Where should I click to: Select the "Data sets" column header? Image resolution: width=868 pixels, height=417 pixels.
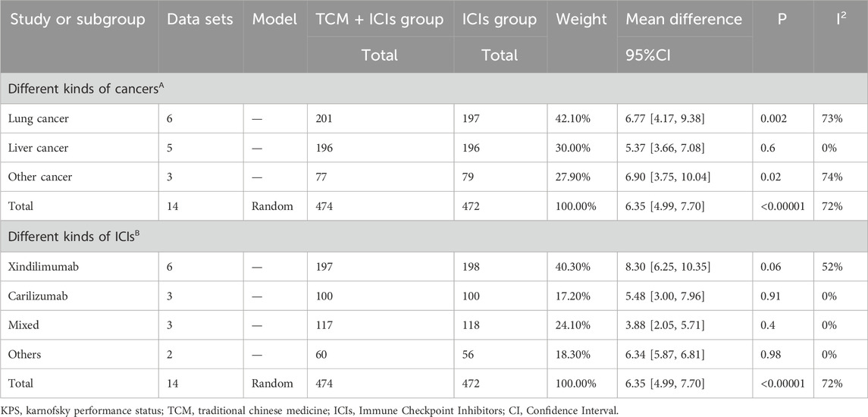[199, 19]
